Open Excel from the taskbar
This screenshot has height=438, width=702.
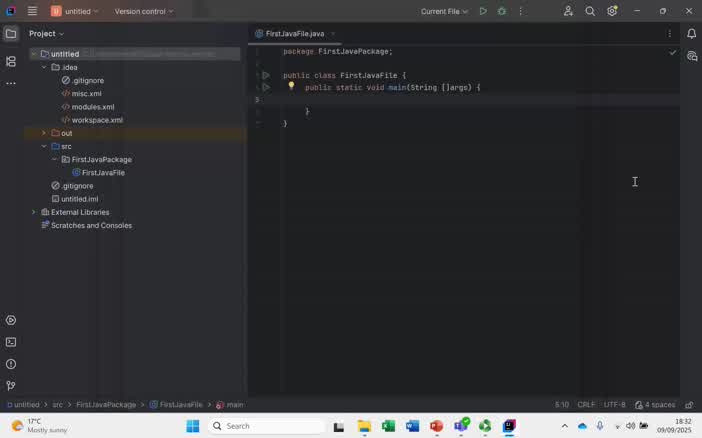point(388,426)
